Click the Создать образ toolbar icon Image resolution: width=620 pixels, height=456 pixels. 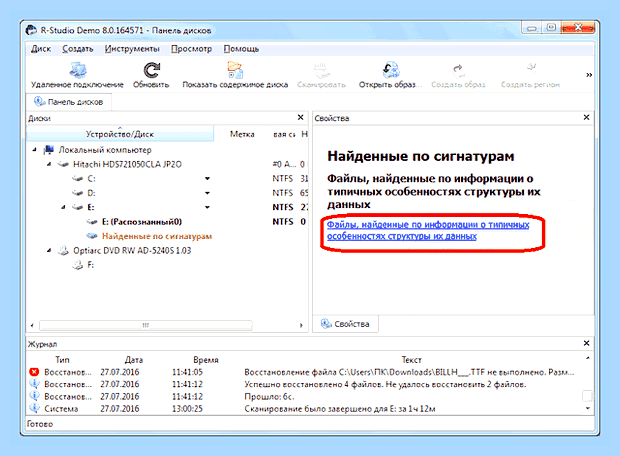point(458,70)
